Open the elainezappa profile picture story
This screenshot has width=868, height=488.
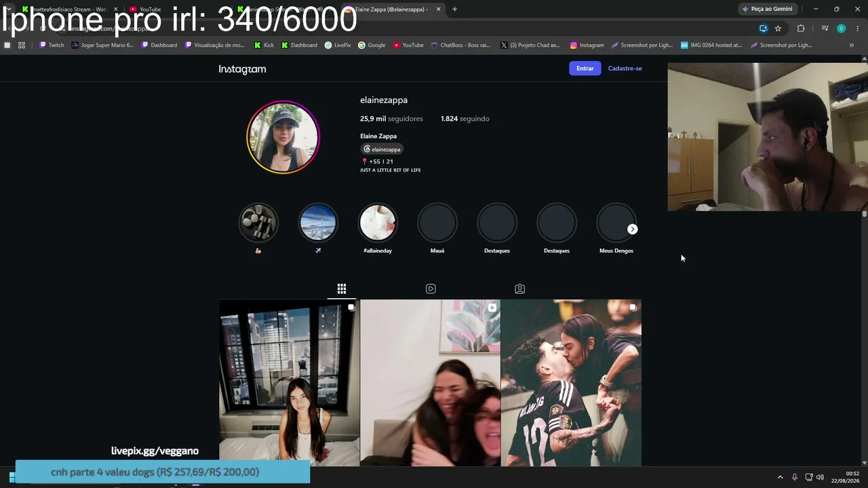coord(283,137)
